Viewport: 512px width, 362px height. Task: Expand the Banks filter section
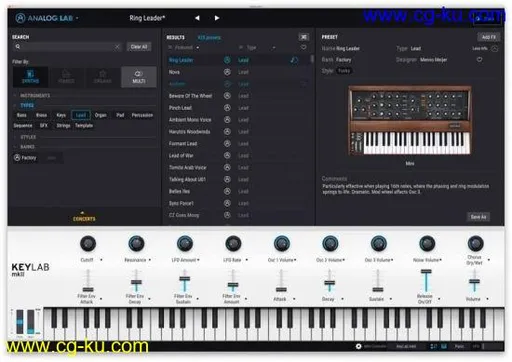(x=27, y=147)
